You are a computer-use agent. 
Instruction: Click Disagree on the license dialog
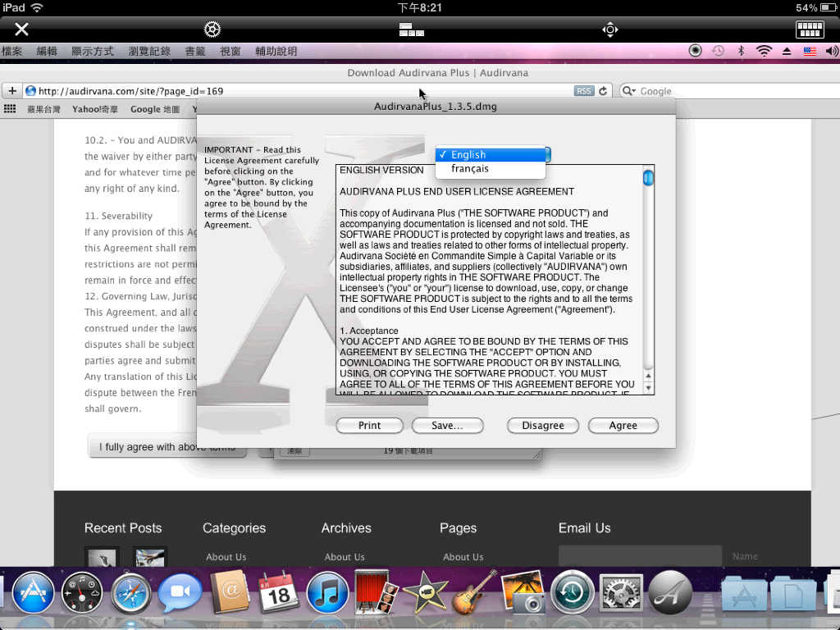tap(543, 426)
